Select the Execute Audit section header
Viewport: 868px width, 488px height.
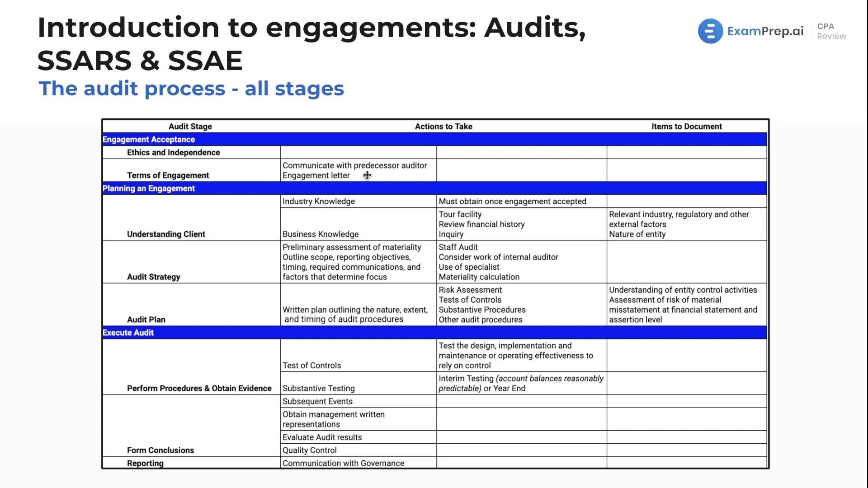tap(434, 333)
